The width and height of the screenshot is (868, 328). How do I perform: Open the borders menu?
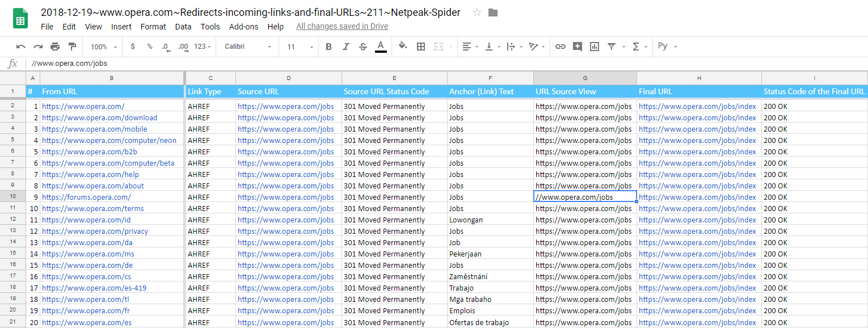(x=421, y=47)
